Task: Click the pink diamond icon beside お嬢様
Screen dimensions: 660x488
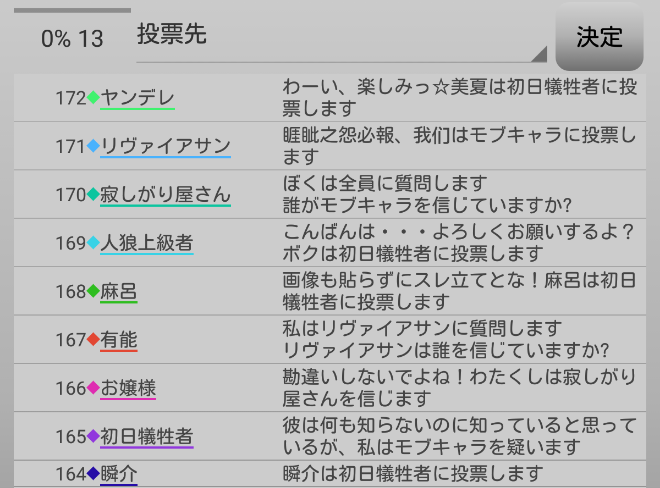Action: coord(94,388)
